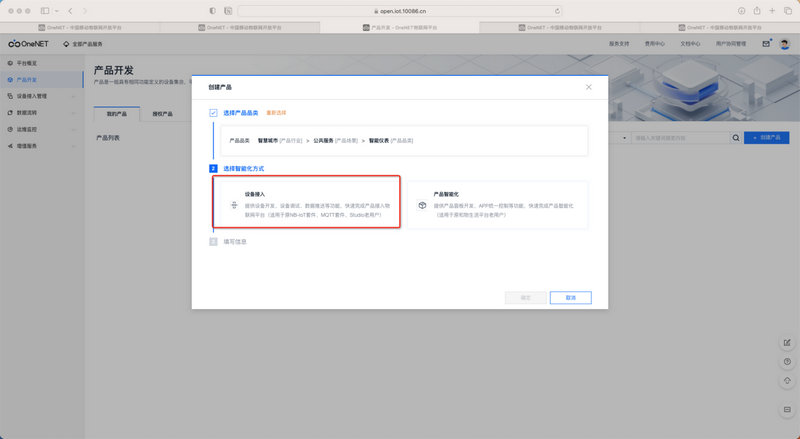Click the 填写信息 step
This screenshot has height=439, width=800.
click(235, 242)
